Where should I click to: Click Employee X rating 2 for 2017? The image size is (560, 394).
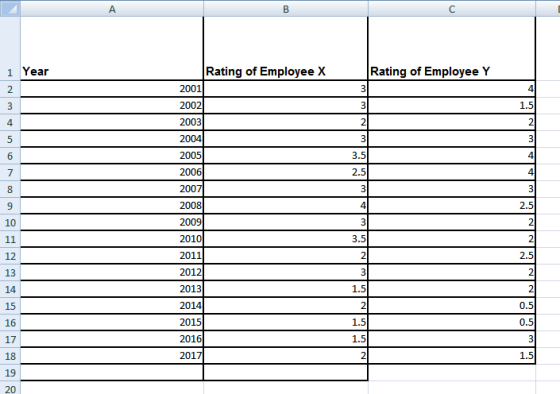(x=286, y=356)
